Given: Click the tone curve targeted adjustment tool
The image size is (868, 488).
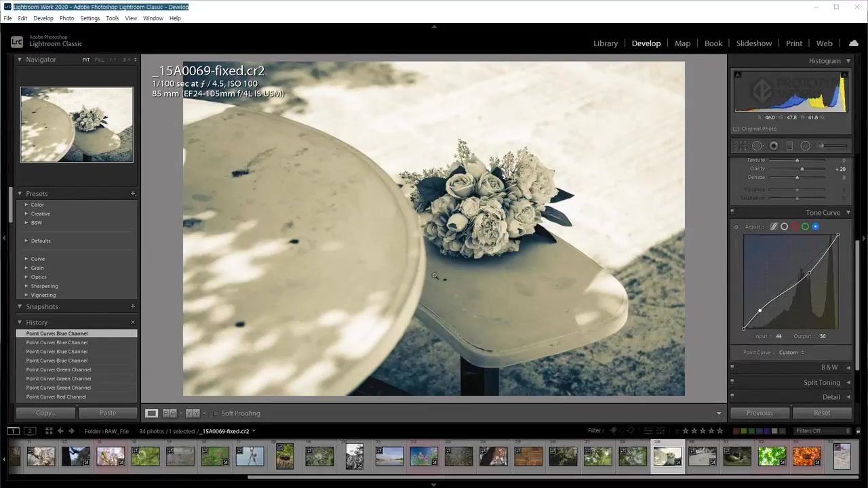Looking at the screenshot, I should click(736, 227).
